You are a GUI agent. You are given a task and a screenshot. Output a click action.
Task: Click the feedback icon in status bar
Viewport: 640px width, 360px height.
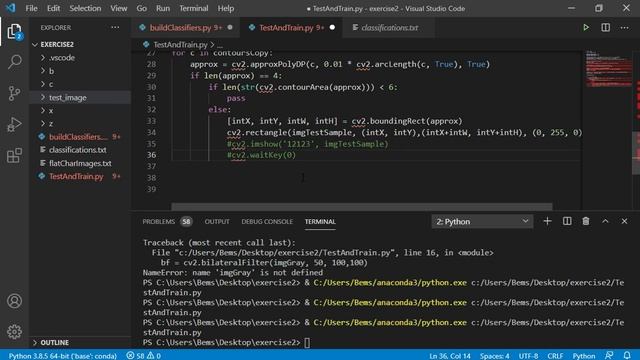pyautogui.click(x=609, y=355)
